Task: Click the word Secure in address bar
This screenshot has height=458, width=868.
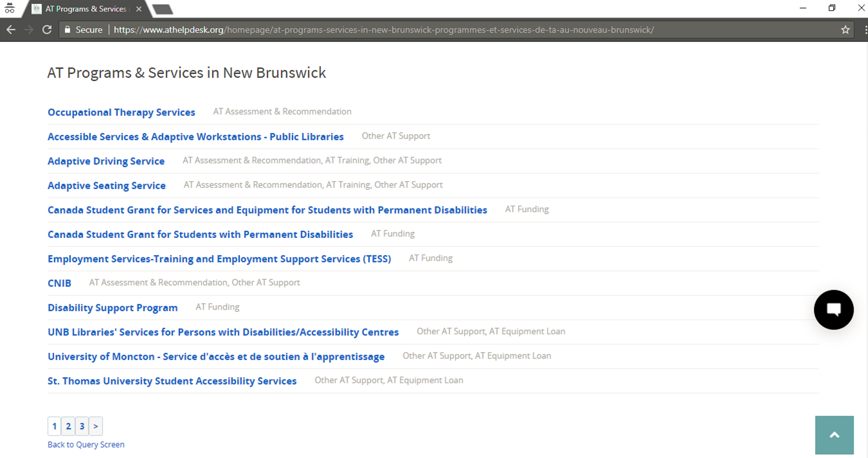Action: 89,30
